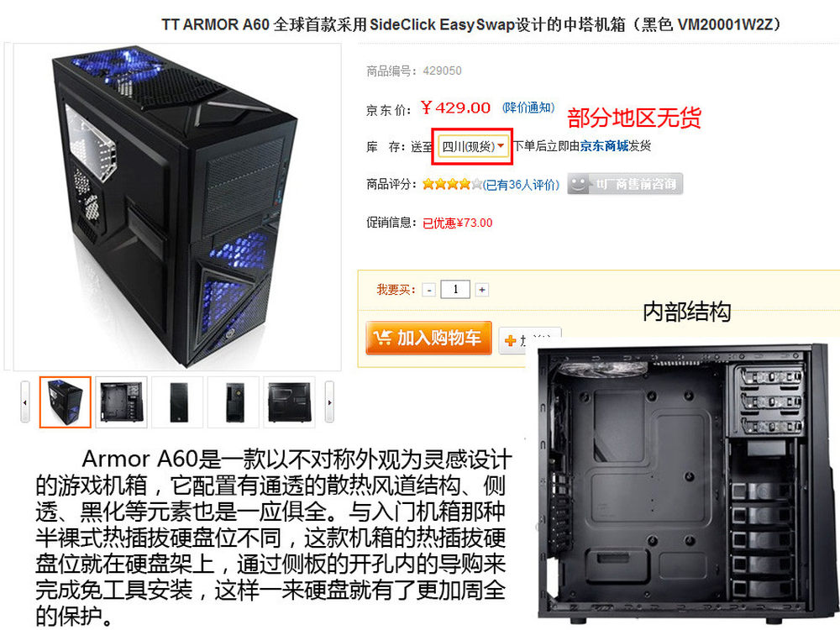Viewport: 840px width, 630px height.
Task: Select the second thumbnail showing case interior
Action: 122,402
